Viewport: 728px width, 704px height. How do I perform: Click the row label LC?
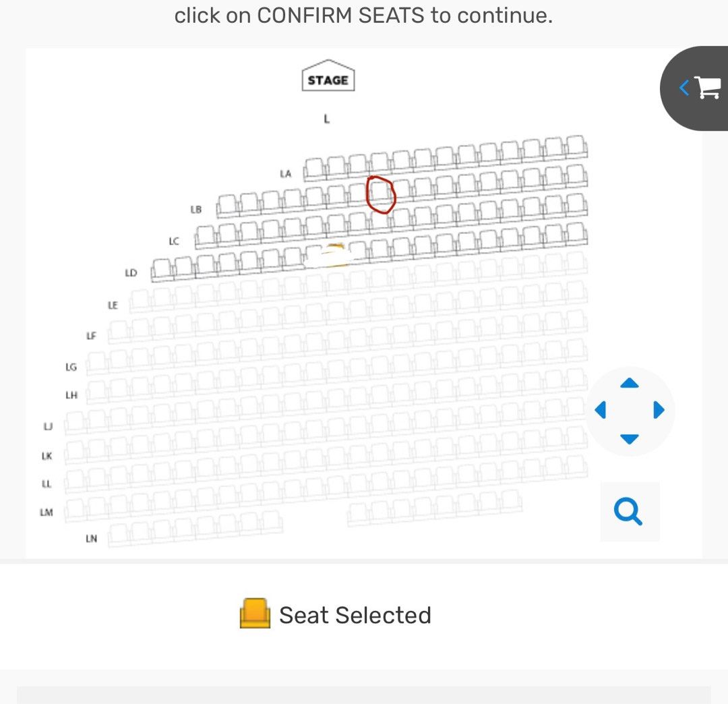(x=174, y=241)
